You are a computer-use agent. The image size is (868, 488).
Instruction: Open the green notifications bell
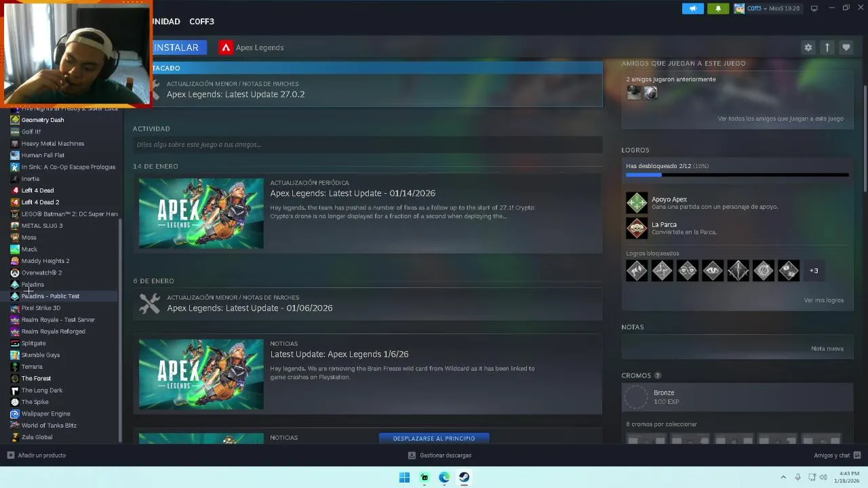718,8
